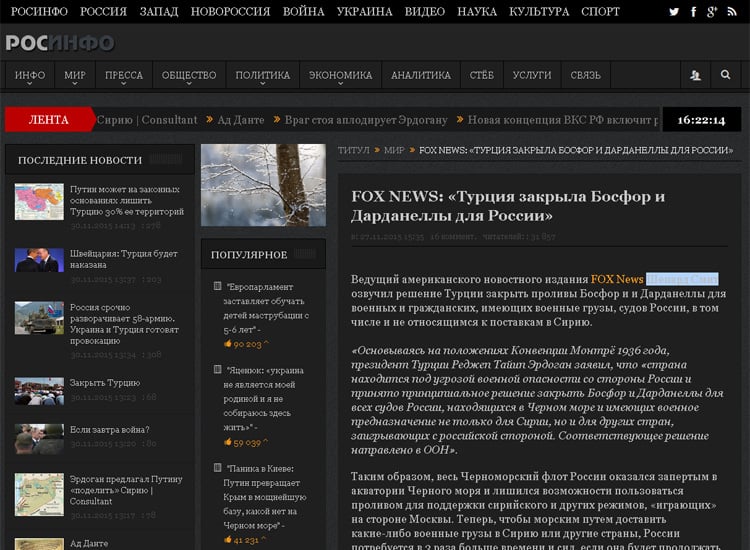This screenshot has width=750, height=550.
Task: Go to ВИДЕО in top bar
Action: click(425, 11)
